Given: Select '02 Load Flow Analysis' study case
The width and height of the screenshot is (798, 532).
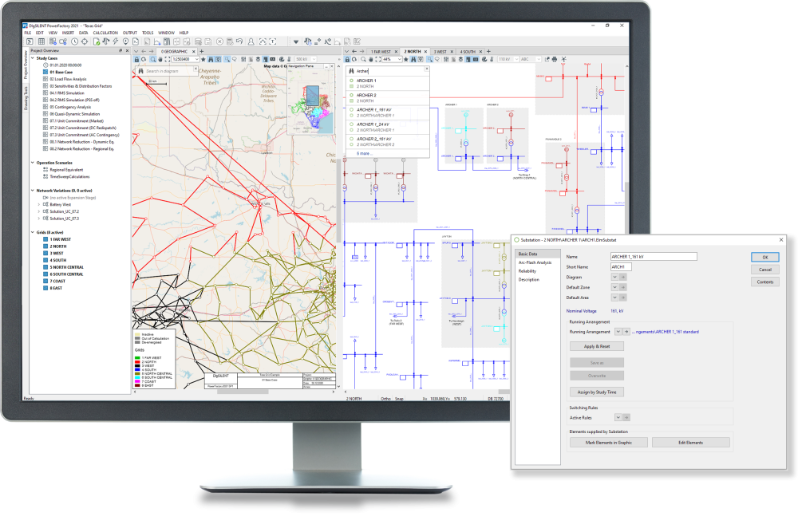Looking at the screenshot, I should tap(68, 79).
